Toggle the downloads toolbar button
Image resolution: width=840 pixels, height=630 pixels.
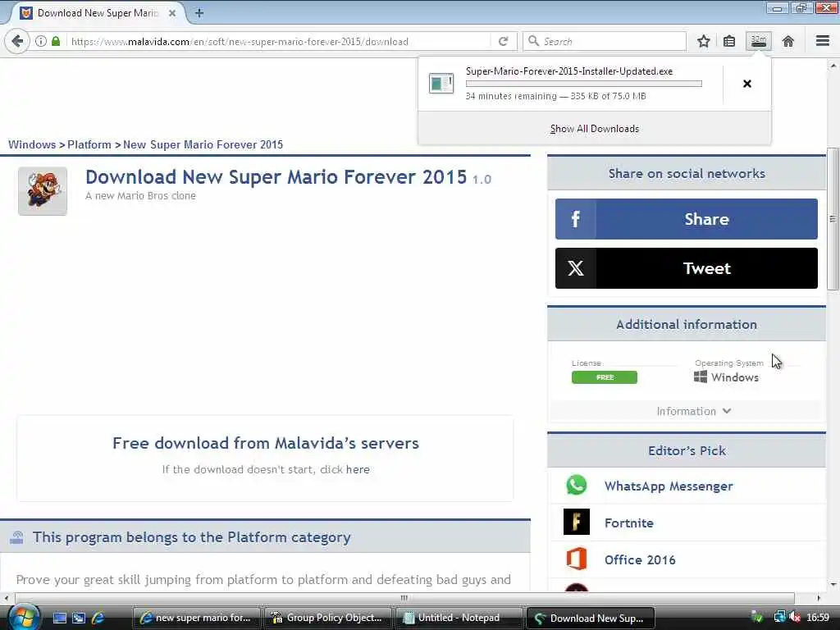click(x=759, y=41)
